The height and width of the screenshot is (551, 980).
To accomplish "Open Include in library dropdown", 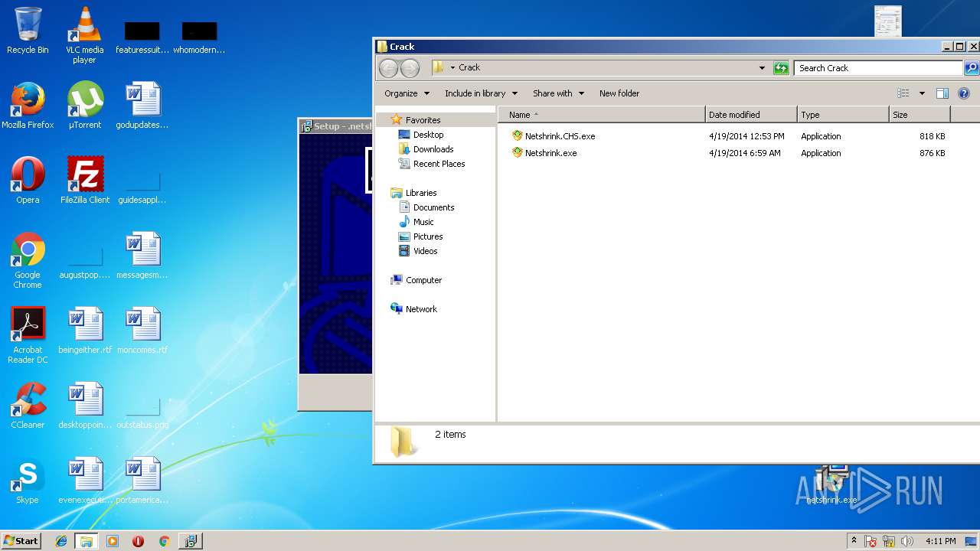I will [481, 93].
